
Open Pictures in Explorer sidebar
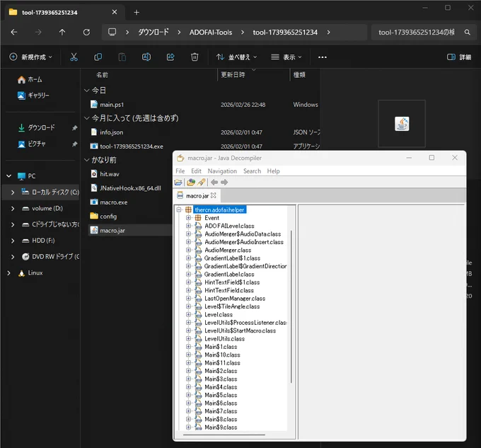[x=32, y=144]
